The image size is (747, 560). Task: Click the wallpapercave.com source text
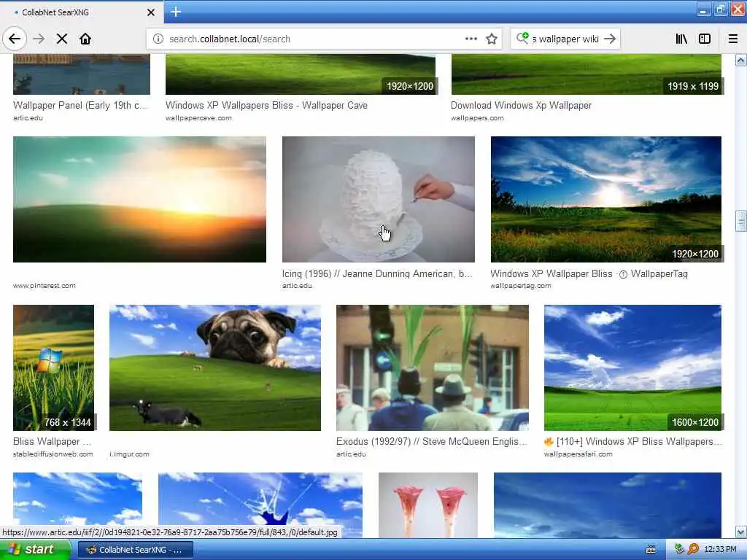click(198, 118)
